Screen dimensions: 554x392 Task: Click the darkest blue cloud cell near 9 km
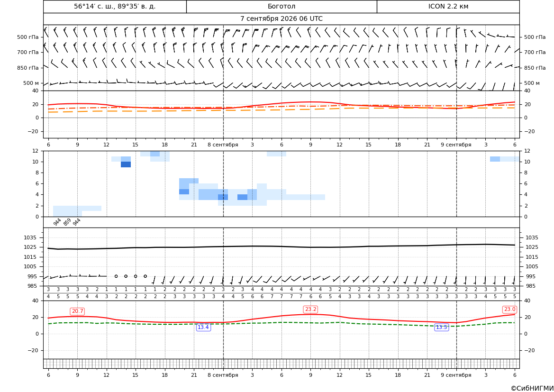coord(126,164)
